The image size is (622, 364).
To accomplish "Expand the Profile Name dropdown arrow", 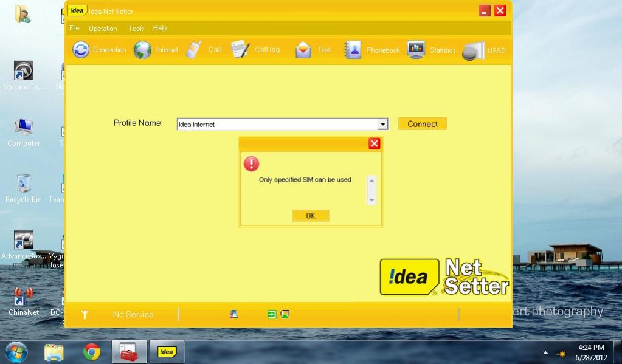I will click(x=382, y=124).
